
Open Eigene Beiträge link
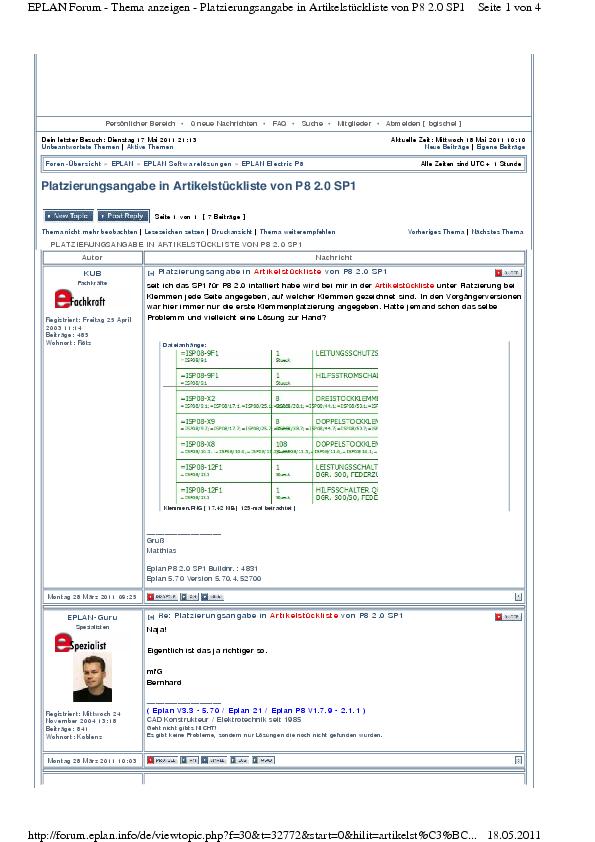(500, 147)
